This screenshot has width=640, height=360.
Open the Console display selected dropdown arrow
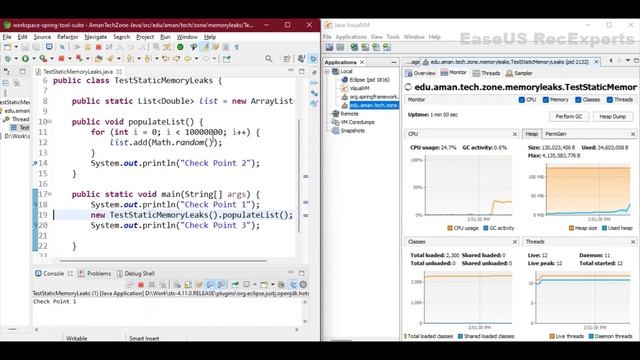point(255,284)
